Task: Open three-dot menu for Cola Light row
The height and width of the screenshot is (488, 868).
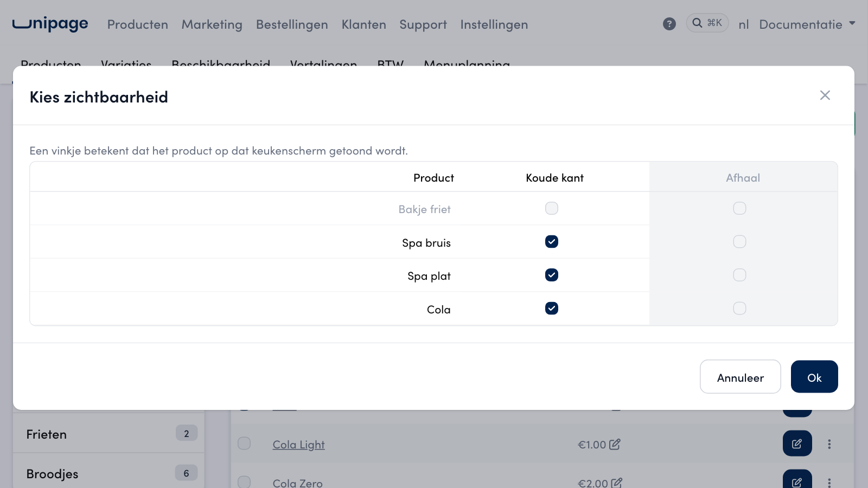Action: (829, 444)
